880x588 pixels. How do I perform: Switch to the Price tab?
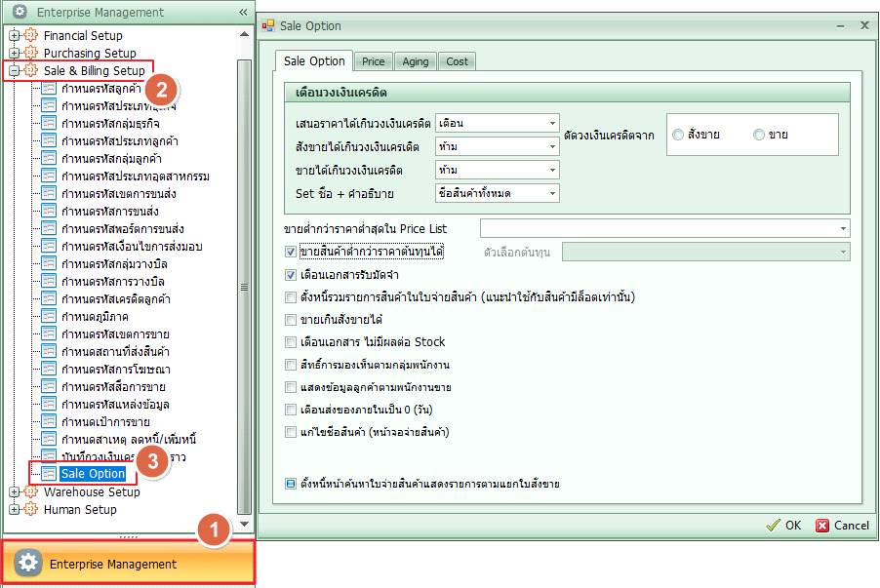[x=373, y=61]
